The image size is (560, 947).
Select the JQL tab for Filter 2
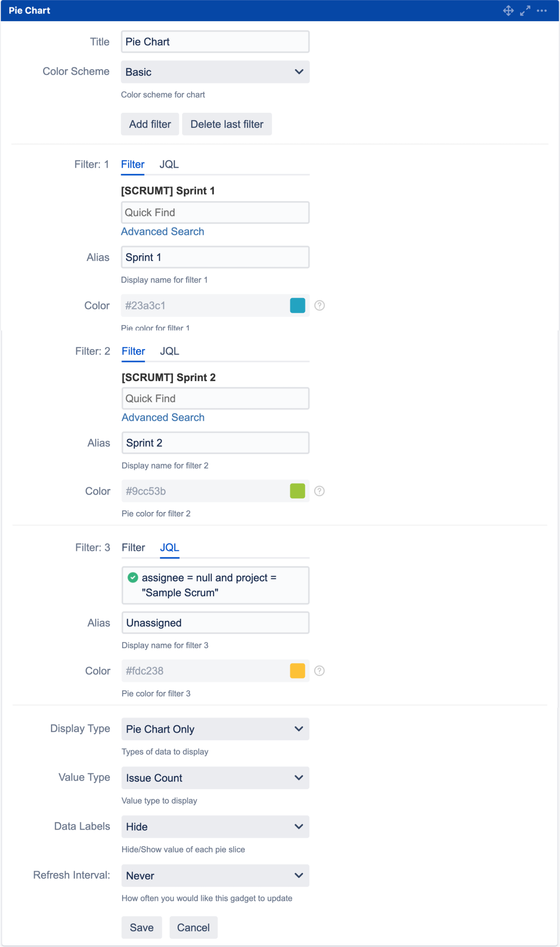[170, 351]
